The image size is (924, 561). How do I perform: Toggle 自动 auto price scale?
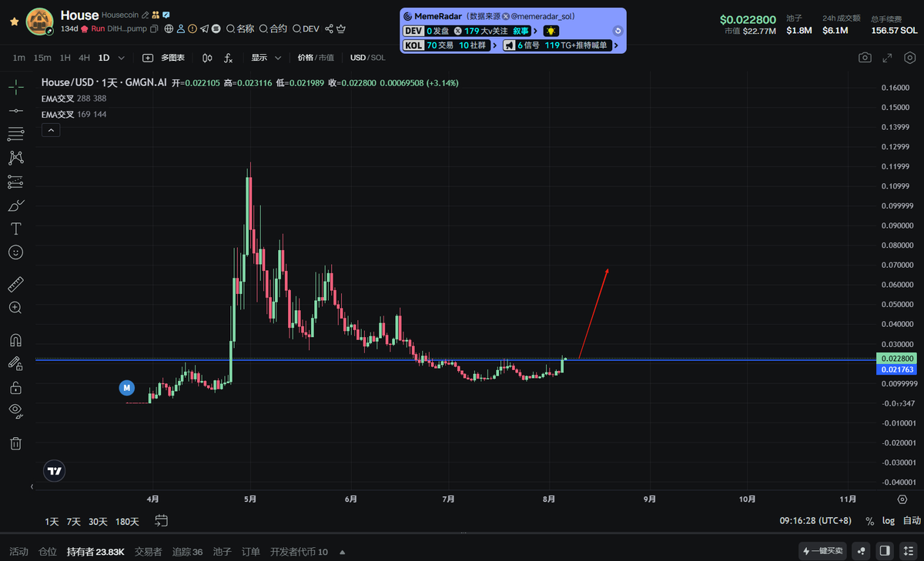tap(911, 521)
